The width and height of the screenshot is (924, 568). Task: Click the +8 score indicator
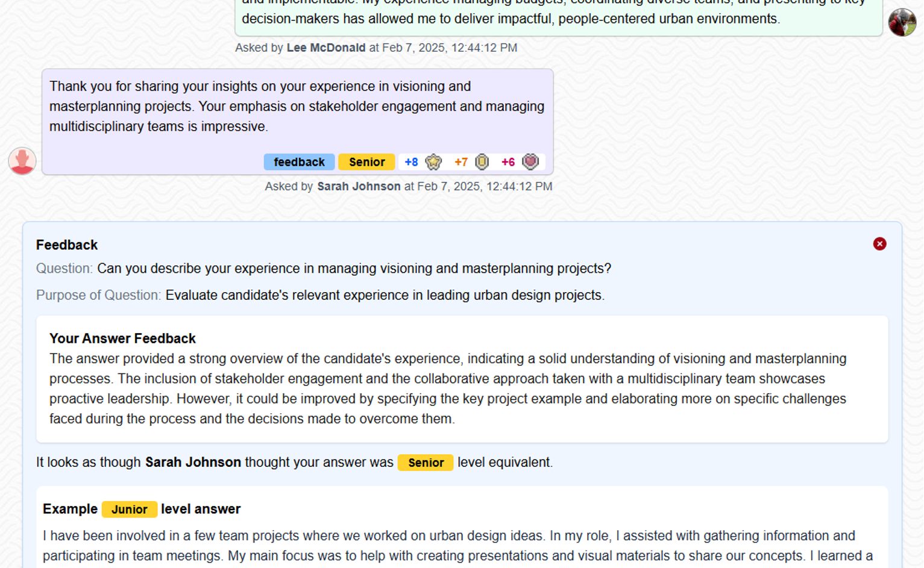411,161
